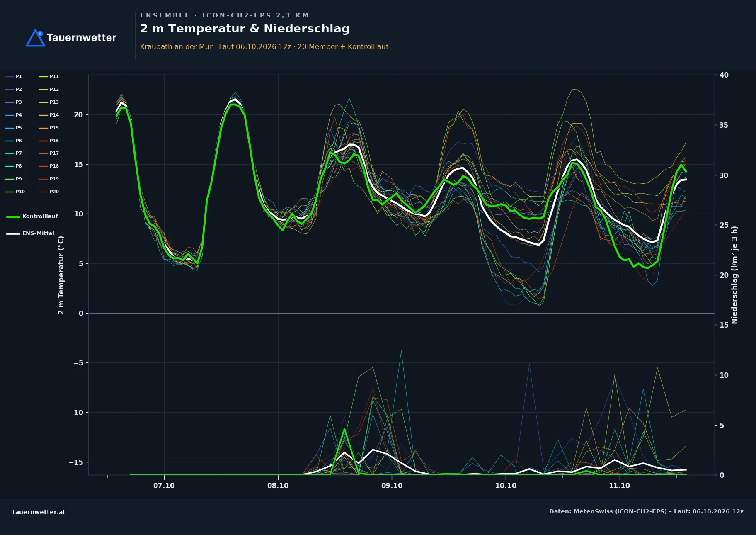Select the P8 legend entry
Viewport: 756px width, 535px height.
pos(14,166)
